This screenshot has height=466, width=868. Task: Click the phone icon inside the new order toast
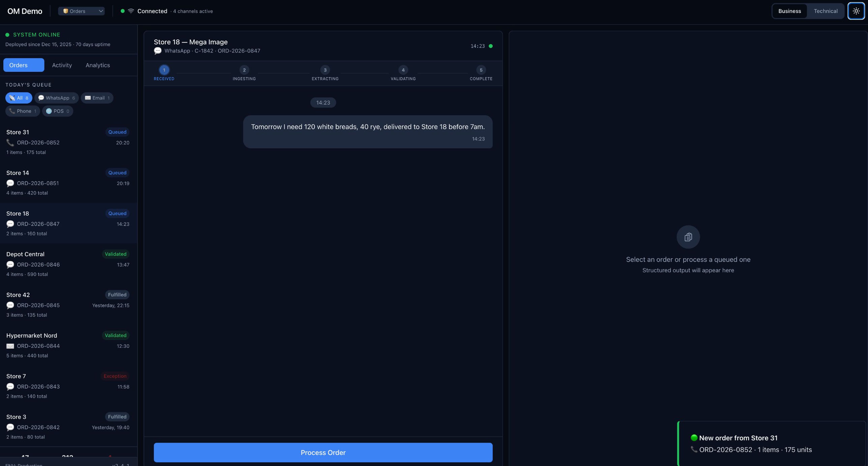click(x=694, y=449)
